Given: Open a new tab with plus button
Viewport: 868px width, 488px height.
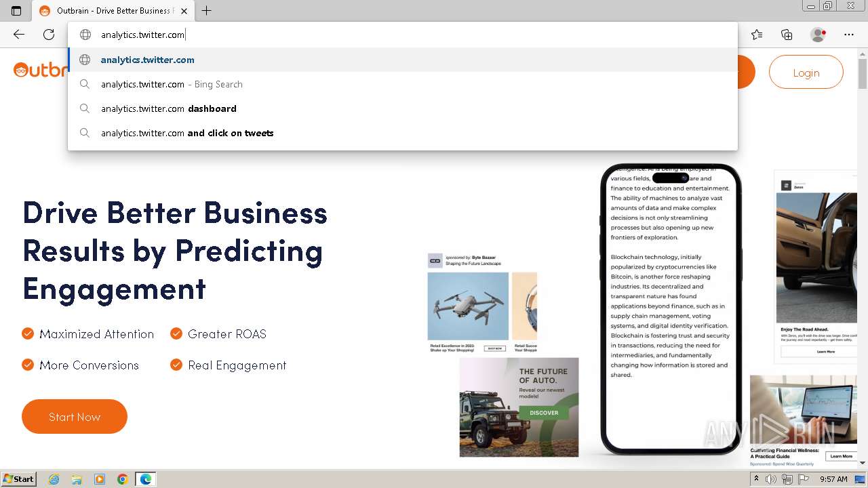Looking at the screenshot, I should point(207,11).
